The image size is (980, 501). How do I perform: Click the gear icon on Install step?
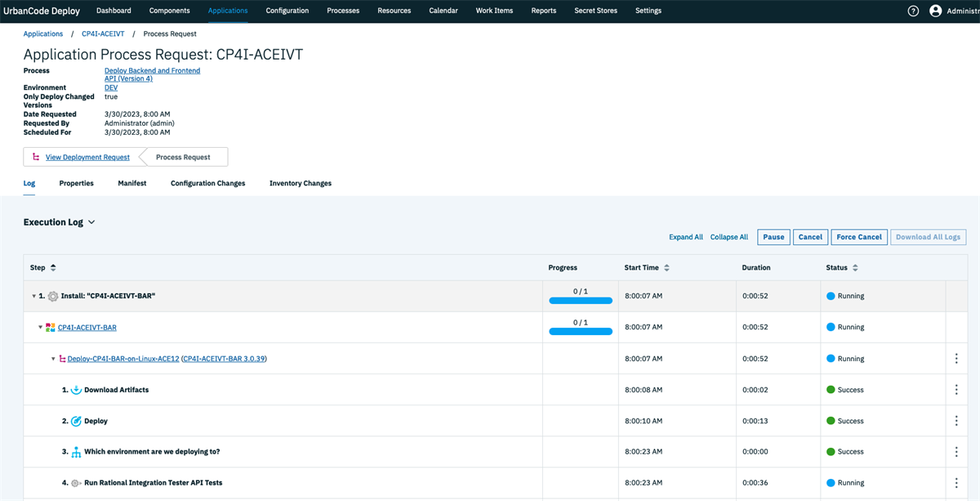point(52,296)
